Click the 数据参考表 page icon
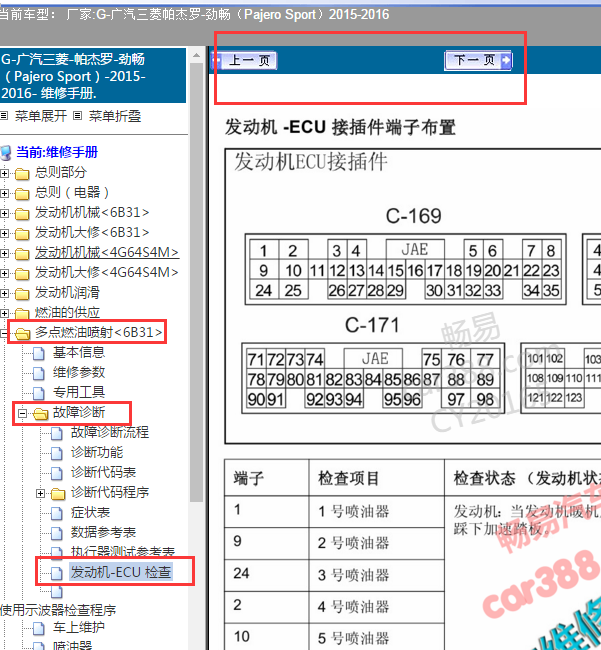601x650 pixels. click(57, 533)
